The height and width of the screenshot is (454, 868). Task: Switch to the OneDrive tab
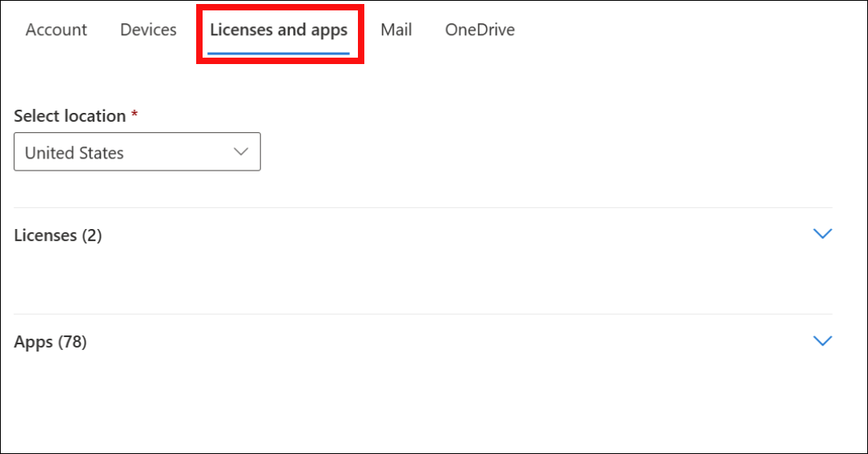[x=480, y=30]
